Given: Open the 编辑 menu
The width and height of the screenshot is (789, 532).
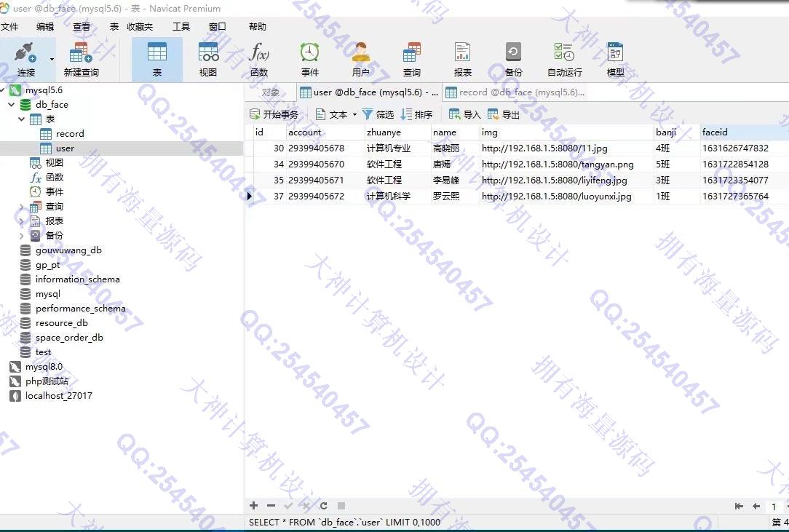Looking at the screenshot, I should [x=45, y=27].
